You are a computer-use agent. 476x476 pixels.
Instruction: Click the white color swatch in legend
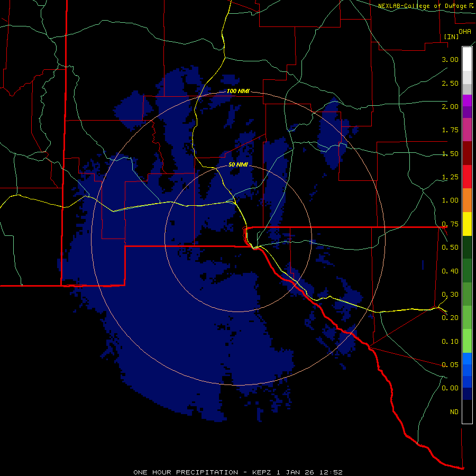(467, 59)
